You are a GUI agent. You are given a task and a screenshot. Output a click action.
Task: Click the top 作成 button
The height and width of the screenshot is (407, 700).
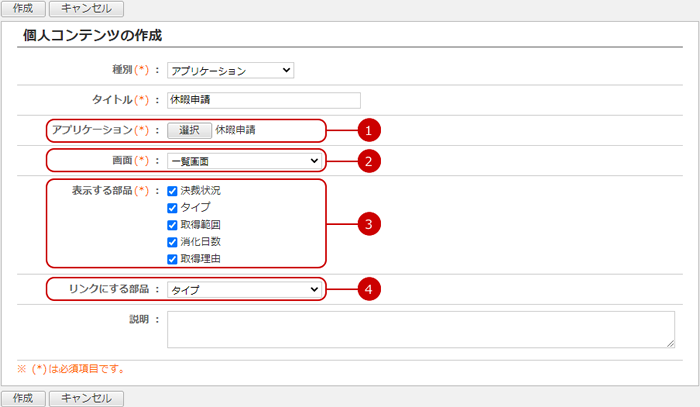tap(23, 8)
